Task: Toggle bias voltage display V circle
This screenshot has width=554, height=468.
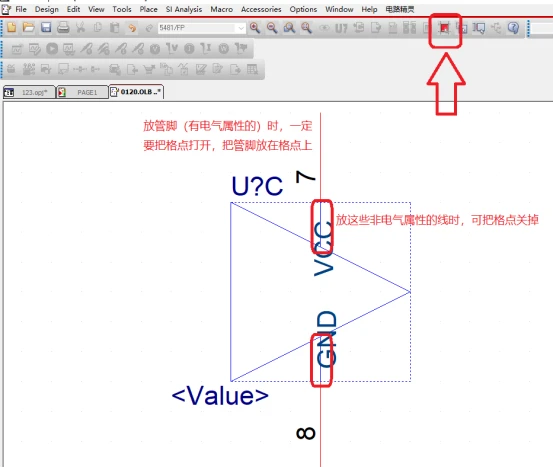Action: pos(155,49)
